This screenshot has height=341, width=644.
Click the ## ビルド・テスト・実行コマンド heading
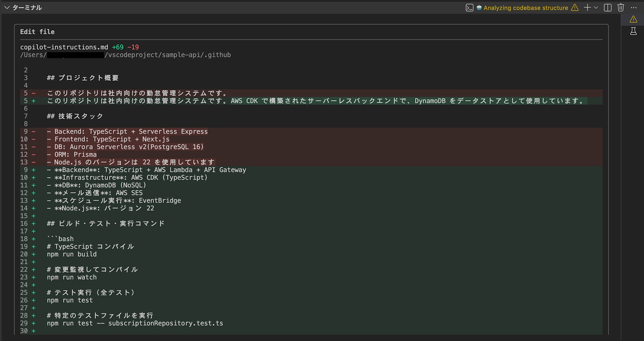click(106, 223)
